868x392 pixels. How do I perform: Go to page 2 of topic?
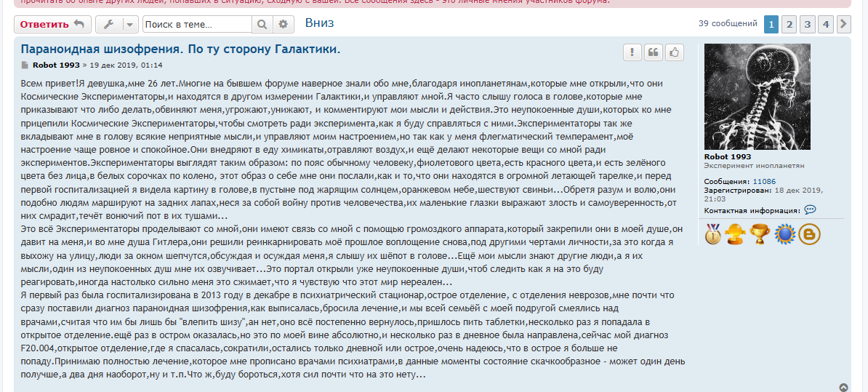click(x=789, y=24)
